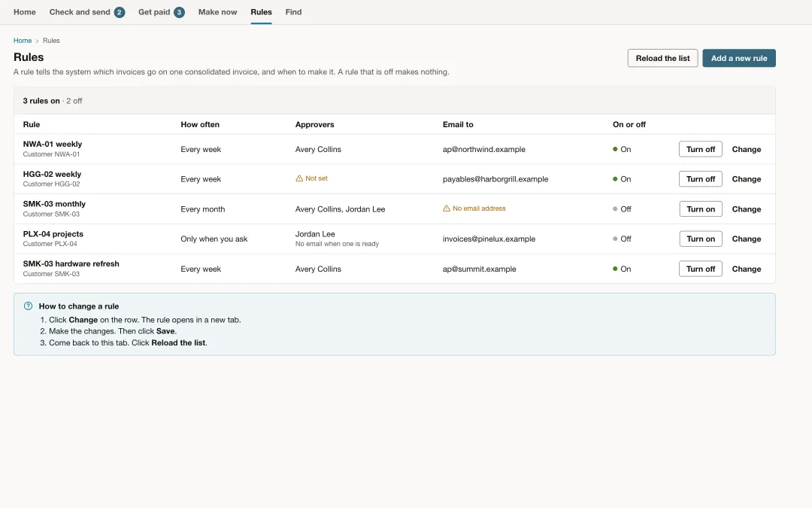Click the Avery Collins, Jordan Lee approvers cell

pos(340,209)
